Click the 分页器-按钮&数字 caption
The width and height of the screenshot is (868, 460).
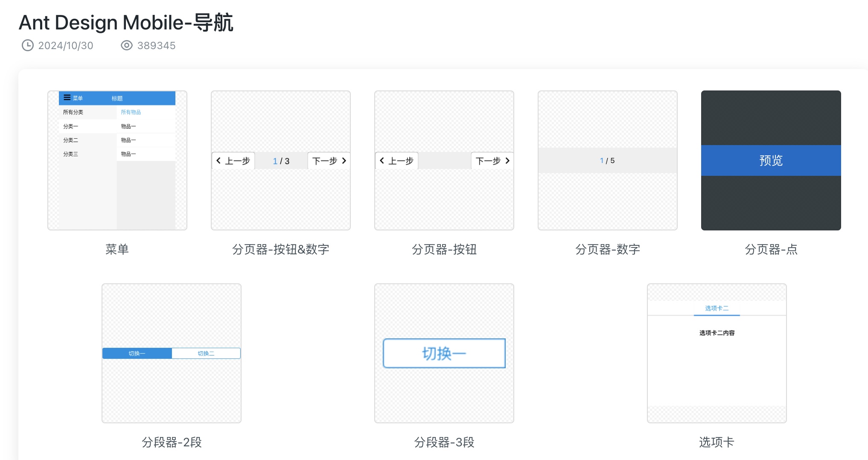click(x=281, y=249)
